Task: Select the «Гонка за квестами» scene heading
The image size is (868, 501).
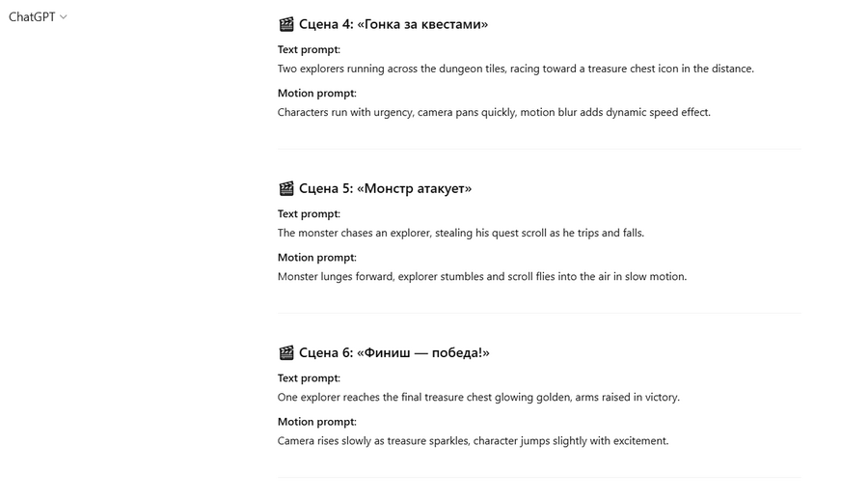Action: 393,24
